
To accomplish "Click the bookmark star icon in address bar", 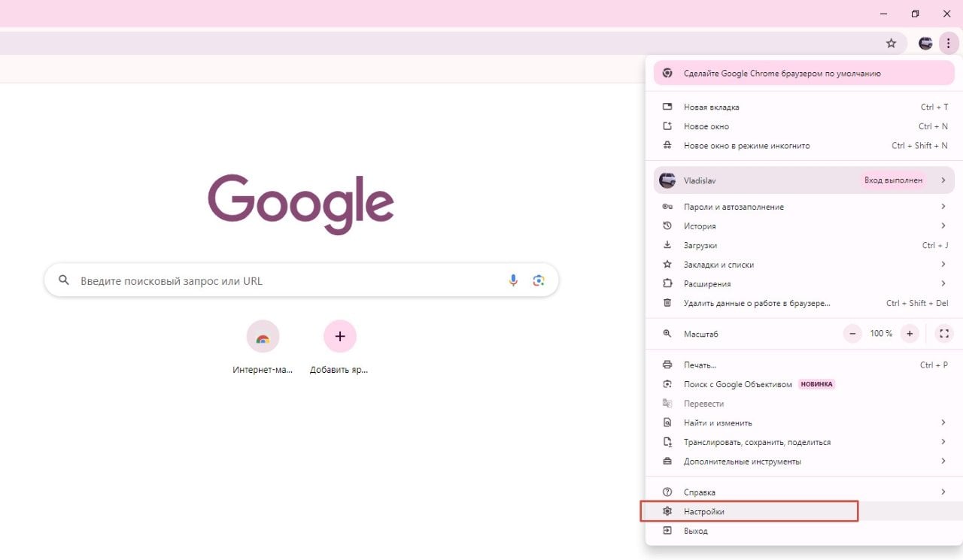I will coord(891,44).
